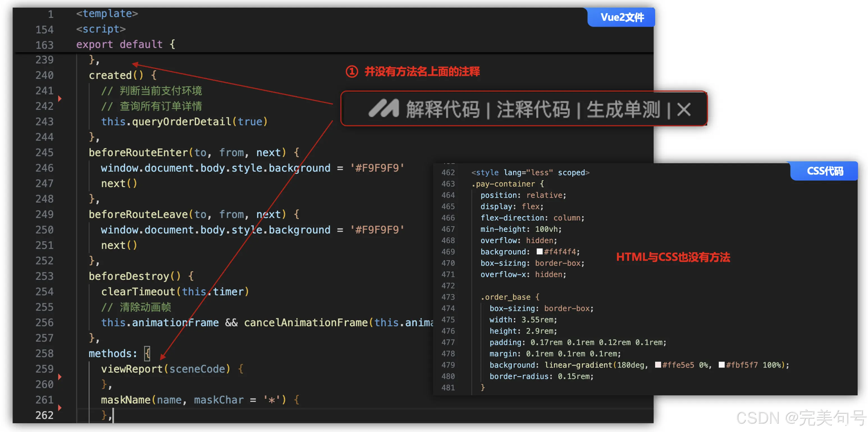Screen dimensions: 868x432
Task: Click sceneCode parameter on line 259
Action: (197, 369)
